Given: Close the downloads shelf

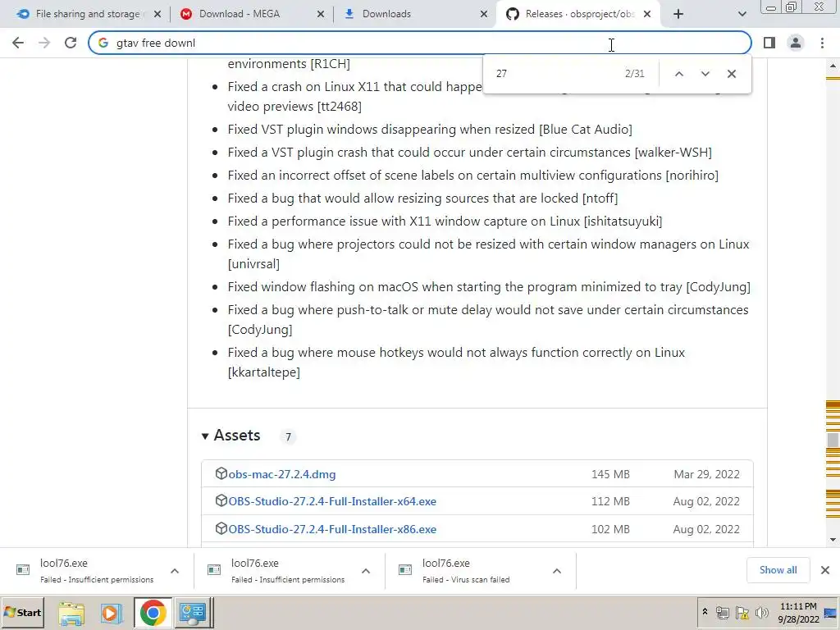Looking at the screenshot, I should pyautogui.click(x=825, y=570).
